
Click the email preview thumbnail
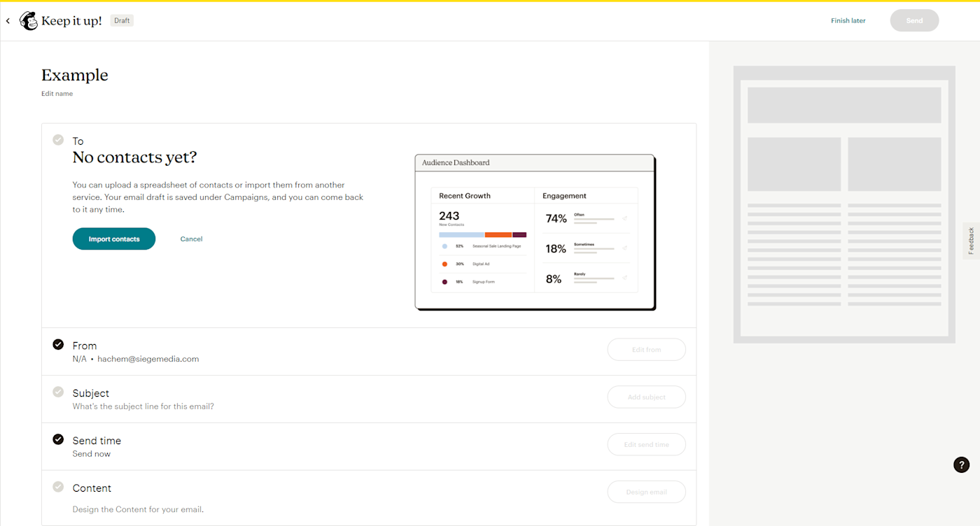[844, 204]
